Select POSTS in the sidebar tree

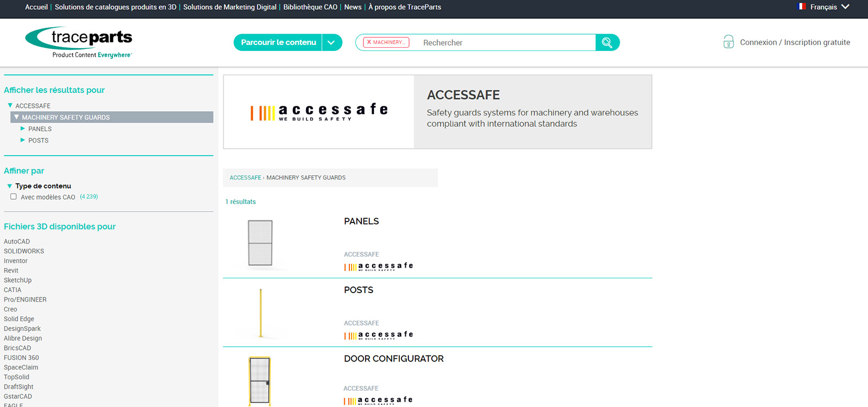coord(39,141)
